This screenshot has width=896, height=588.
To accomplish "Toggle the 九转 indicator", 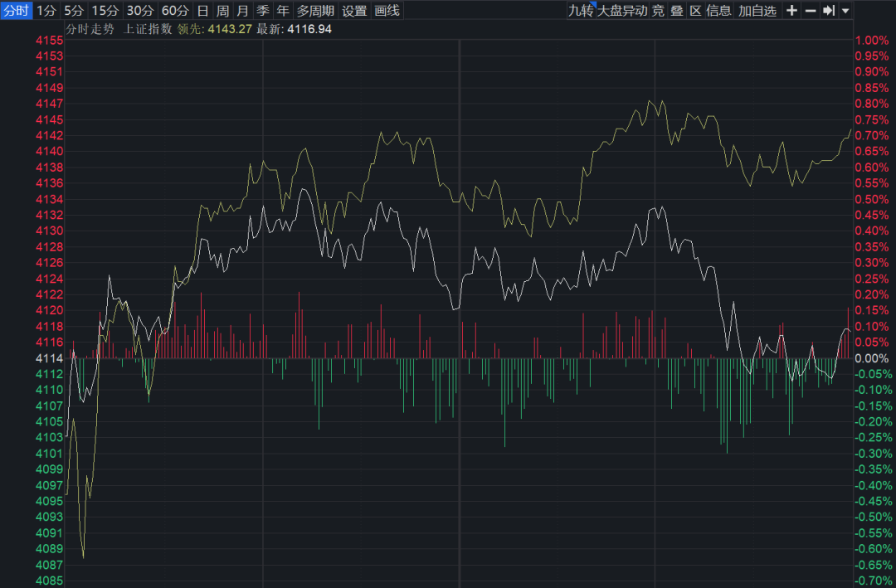I will tap(580, 11).
